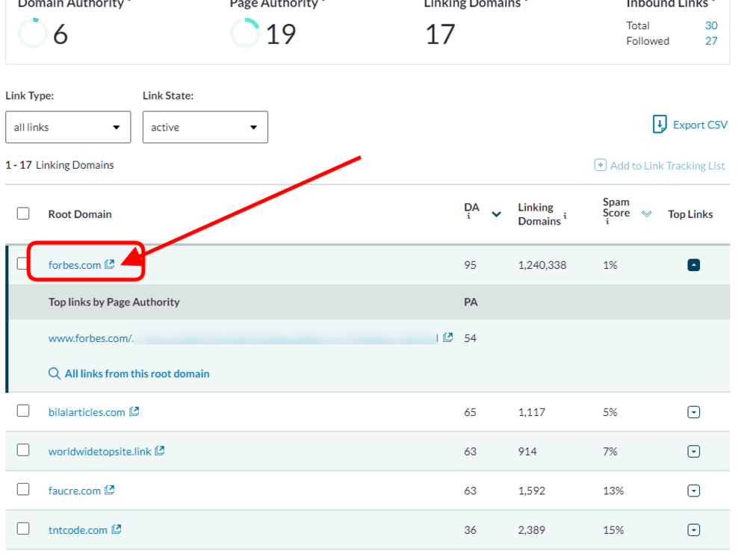Click Linking Domains count 17
Screen dimensions: 747x560
(x=440, y=34)
